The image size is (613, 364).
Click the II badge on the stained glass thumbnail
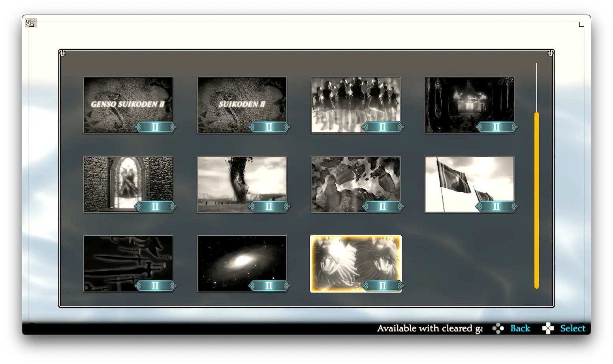pyautogui.click(x=155, y=206)
